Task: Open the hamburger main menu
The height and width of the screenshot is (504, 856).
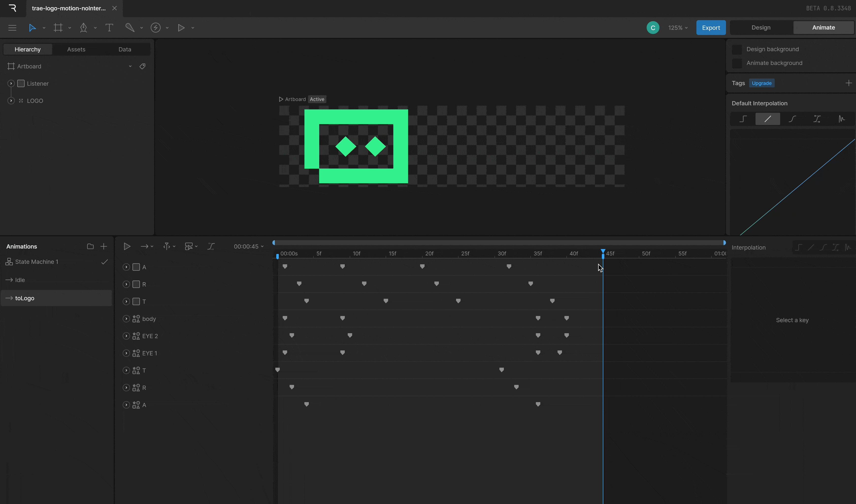Action: click(12, 28)
